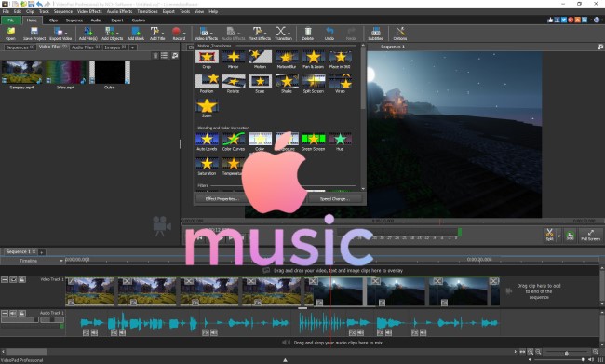The width and height of the screenshot is (605, 364).
Task: Select the Green Screen effect
Action: tap(313, 142)
